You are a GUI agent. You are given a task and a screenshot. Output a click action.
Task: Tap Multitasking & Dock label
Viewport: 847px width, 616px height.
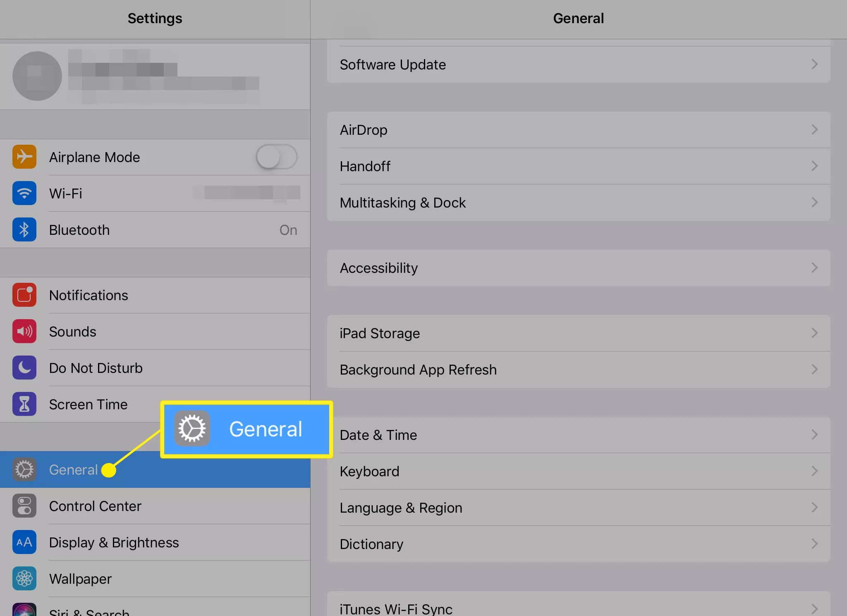click(x=402, y=203)
